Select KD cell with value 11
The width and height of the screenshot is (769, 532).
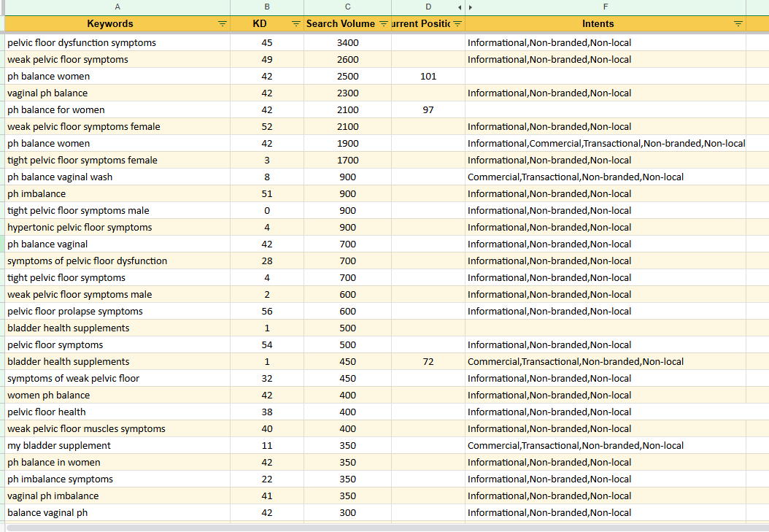[x=267, y=446]
